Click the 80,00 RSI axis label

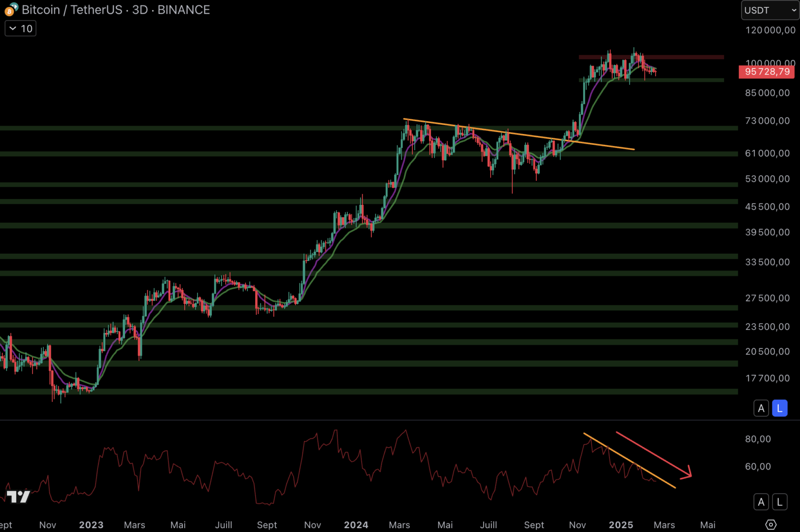pos(758,439)
